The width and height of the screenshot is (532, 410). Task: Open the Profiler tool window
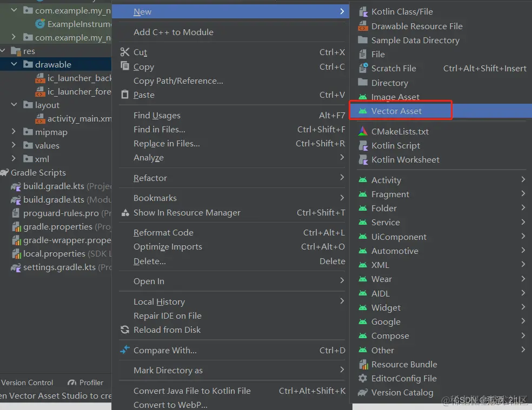tap(85, 382)
